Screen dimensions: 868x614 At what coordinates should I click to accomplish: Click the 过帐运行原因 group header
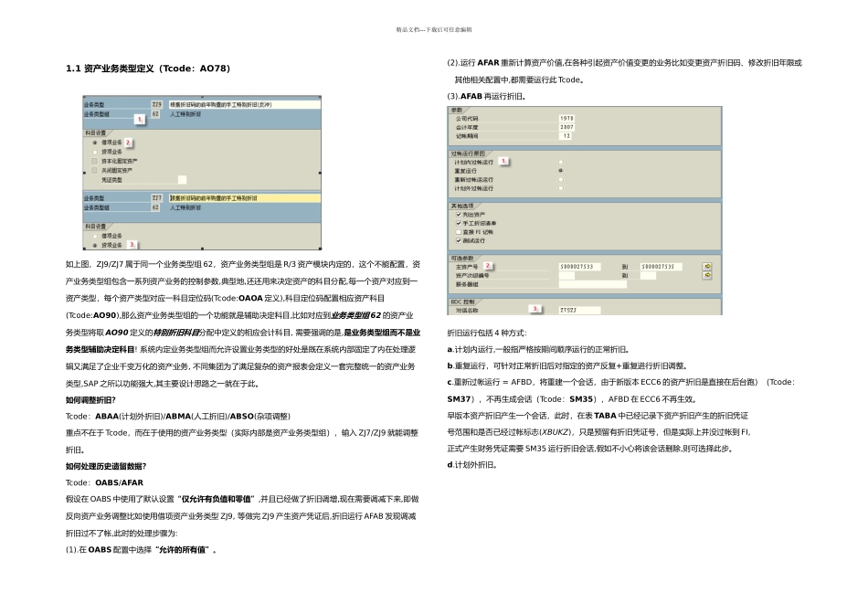click(468, 153)
